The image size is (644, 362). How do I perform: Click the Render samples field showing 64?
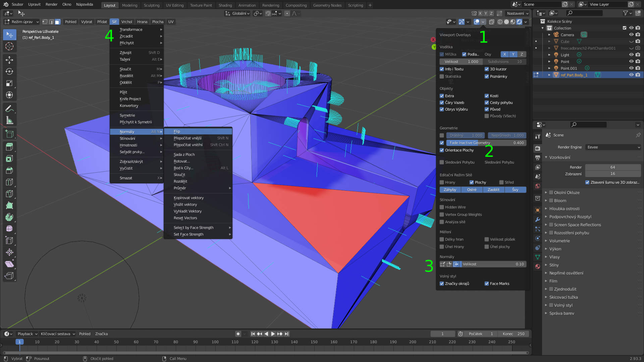[613, 167]
